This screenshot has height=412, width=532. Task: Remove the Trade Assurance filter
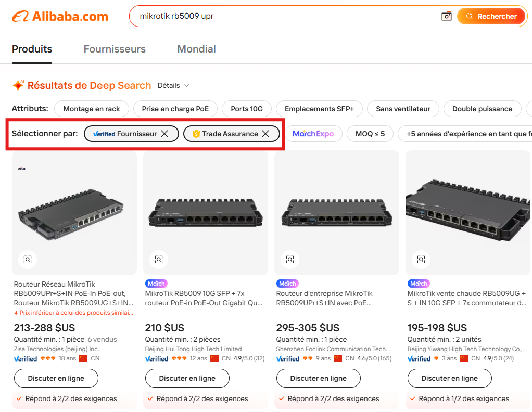click(265, 134)
